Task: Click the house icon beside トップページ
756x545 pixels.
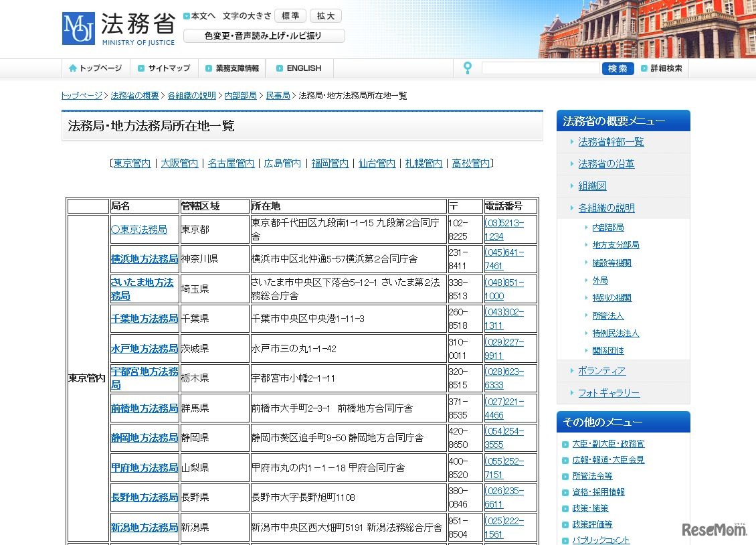Action: tap(74, 68)
